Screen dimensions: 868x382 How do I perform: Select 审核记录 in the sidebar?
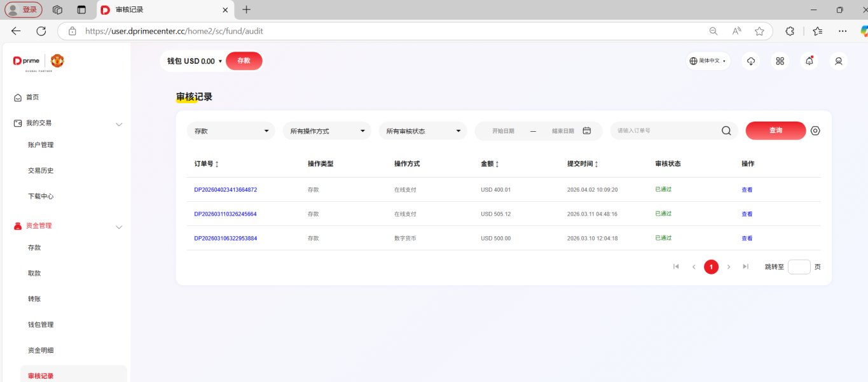coord(74,374)
